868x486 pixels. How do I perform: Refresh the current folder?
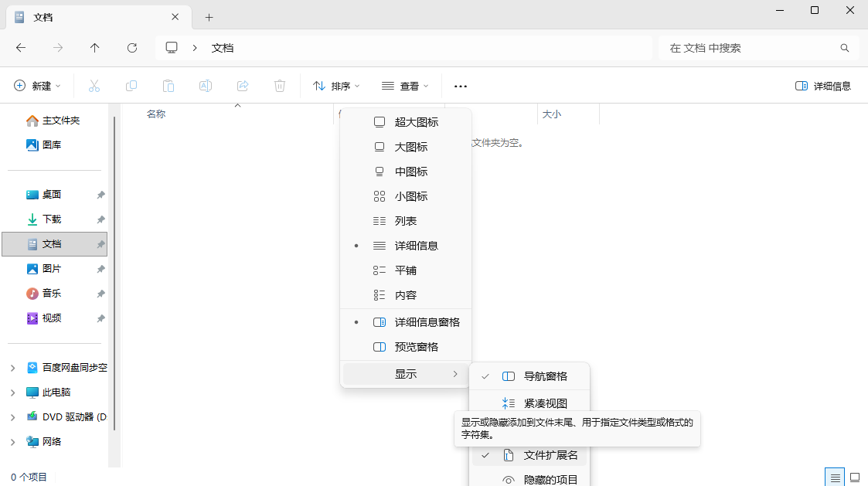(131, 48)
